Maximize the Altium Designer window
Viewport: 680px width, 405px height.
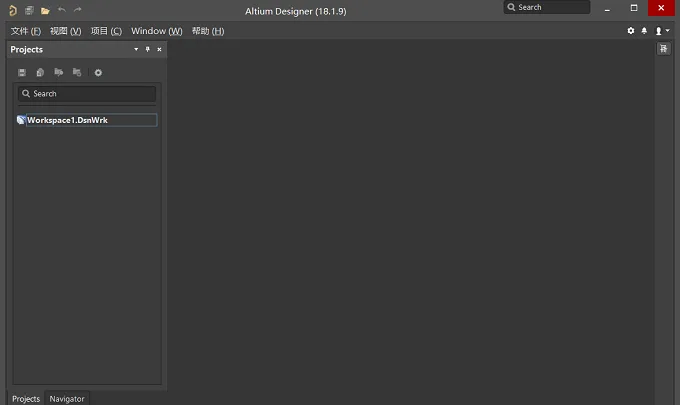pos(634,8)
